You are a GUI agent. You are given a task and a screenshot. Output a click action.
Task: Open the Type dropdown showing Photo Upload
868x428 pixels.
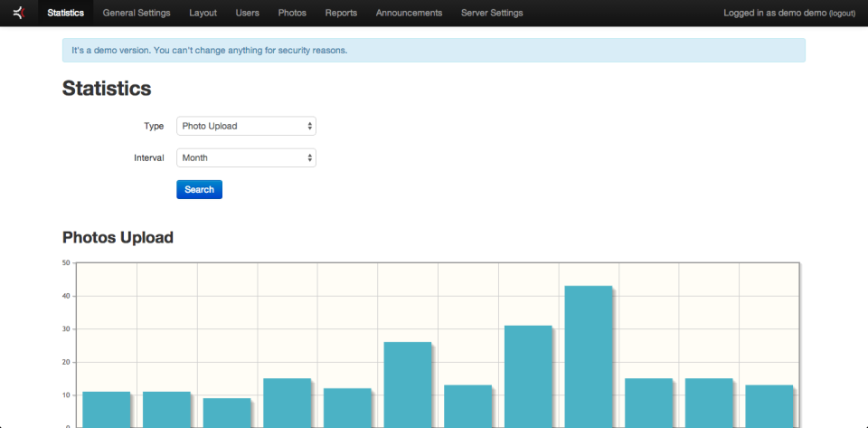[x=246, y=127]
